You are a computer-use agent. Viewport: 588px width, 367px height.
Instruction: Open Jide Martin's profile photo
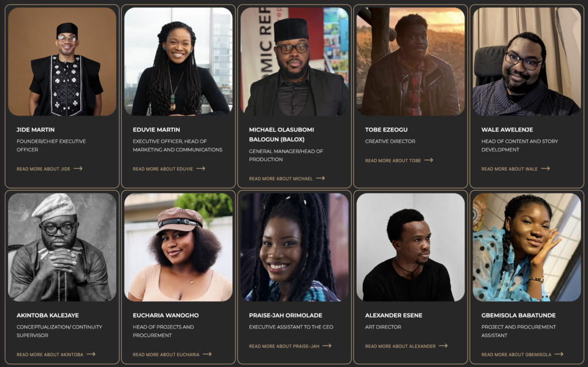coord(62,61)
